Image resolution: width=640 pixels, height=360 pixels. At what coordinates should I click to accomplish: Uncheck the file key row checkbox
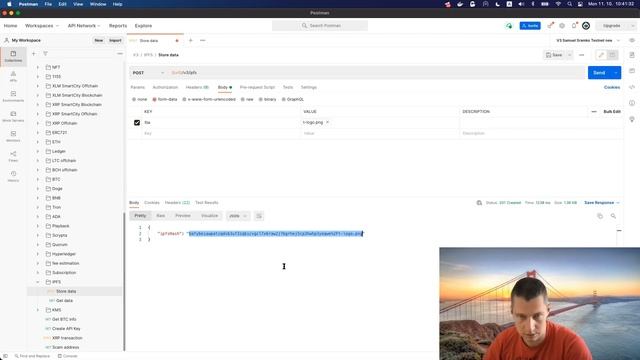coord(137,122)
